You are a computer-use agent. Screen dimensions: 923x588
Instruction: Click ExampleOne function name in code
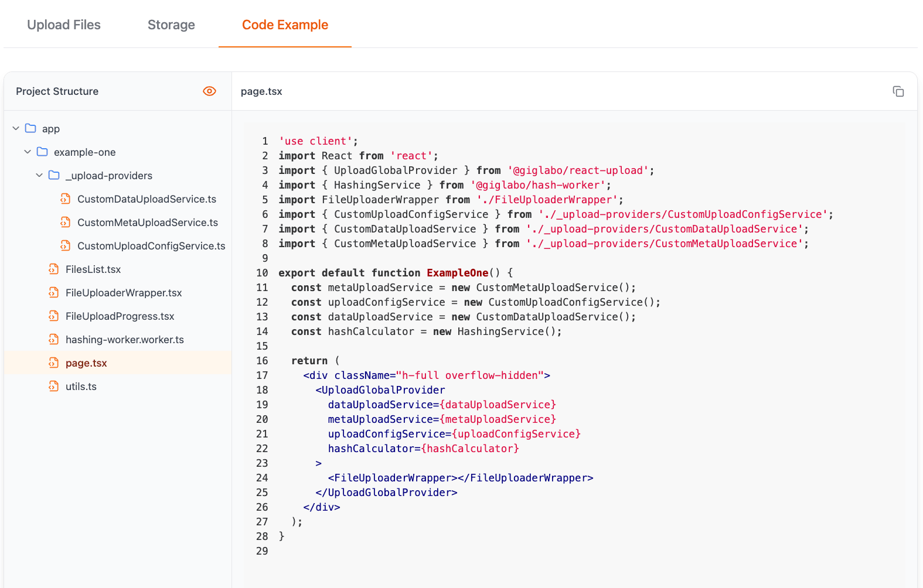click(458, 273)
